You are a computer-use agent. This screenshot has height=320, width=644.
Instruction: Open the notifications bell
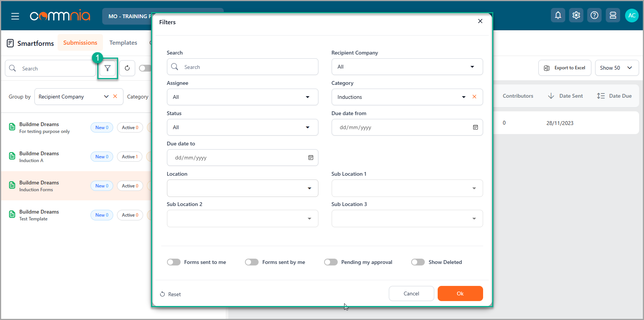558,15
